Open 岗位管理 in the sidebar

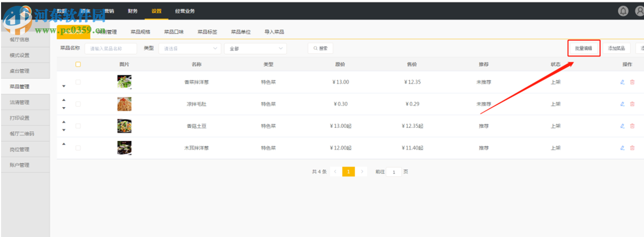[25, 150]
